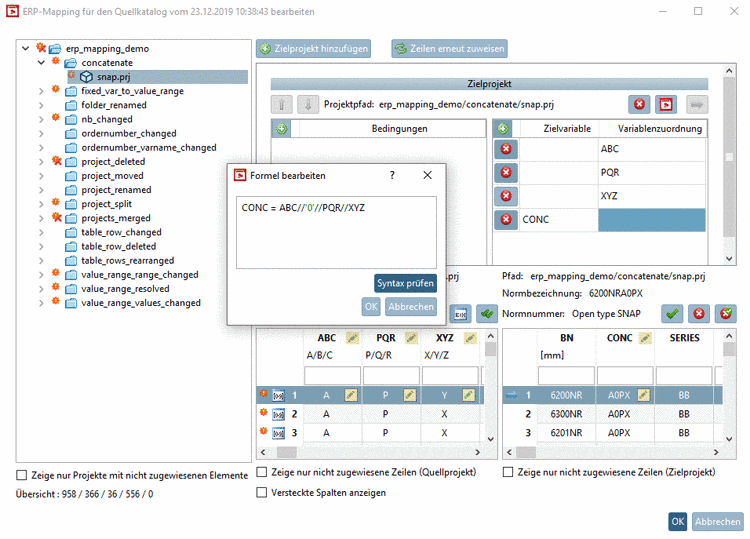
Task: Confirm formula dialog with OK
Action: coord(371,307)
